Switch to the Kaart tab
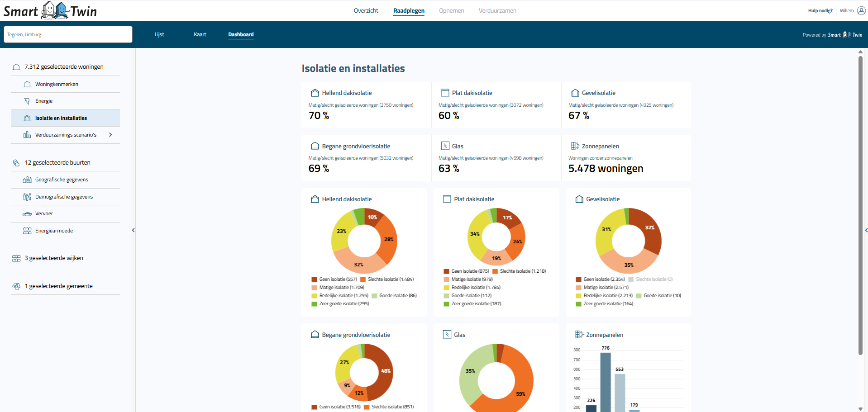The height and width of the screenshot is (412, 868). (x=200, y=34)
